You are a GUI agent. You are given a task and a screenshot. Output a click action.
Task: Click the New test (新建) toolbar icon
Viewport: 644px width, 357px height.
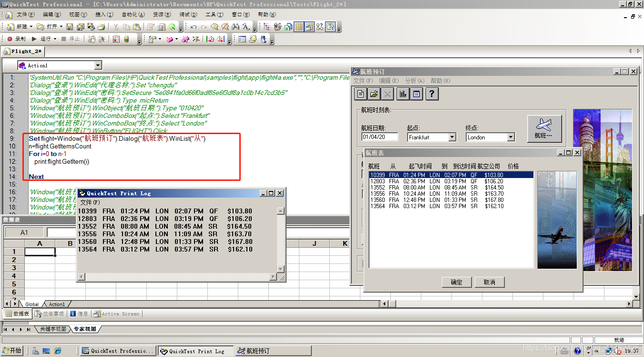[x=11, y=27]
